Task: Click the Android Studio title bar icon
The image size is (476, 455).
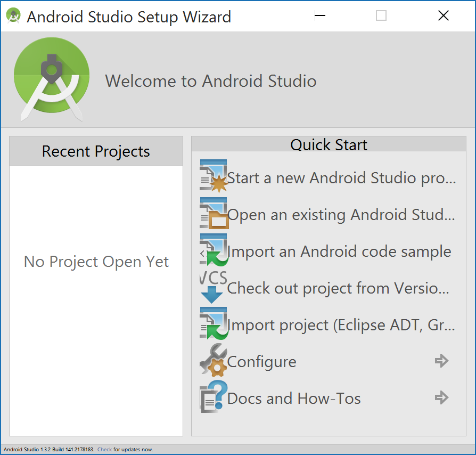Action: click(13, 16)
